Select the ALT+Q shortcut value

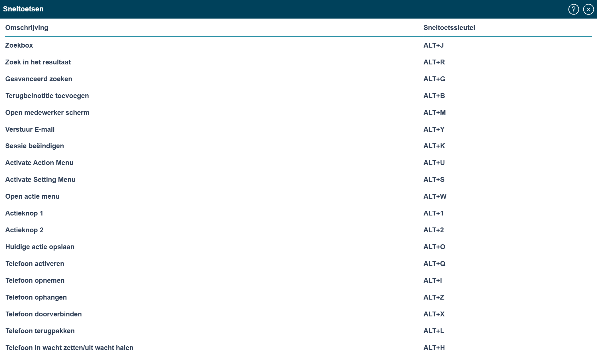tap(434, 264)
